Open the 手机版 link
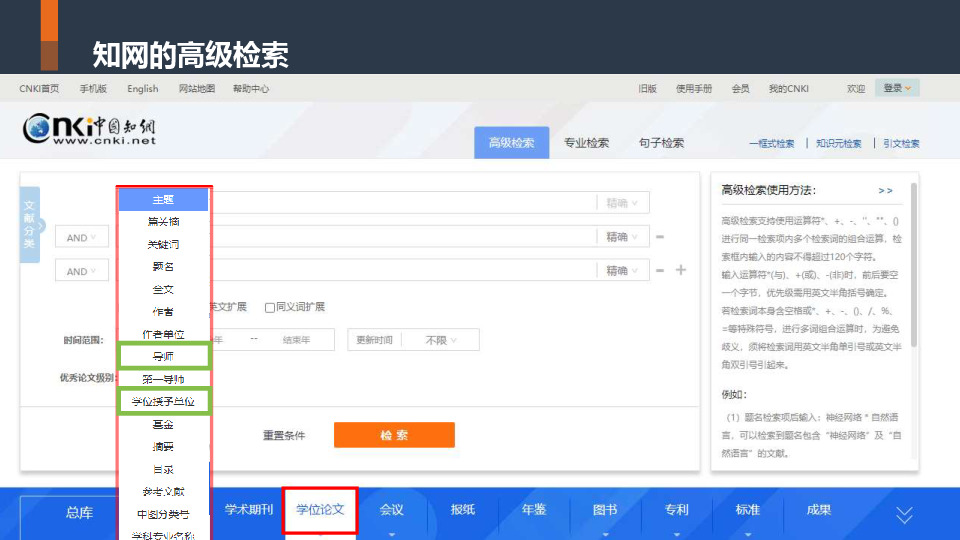Image resolution: width=960 pixels, height=540 pixels. click(93, 89)
